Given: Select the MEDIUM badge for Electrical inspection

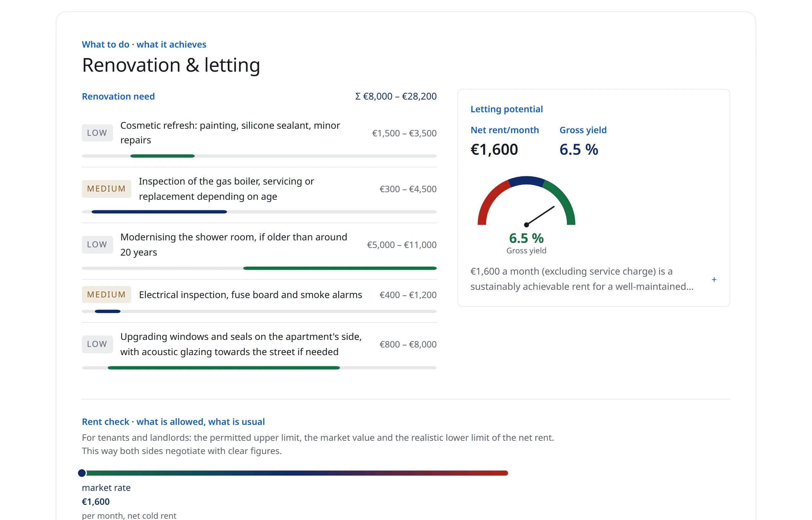Looking at the screenshot, I should click(x=106, y=295).
